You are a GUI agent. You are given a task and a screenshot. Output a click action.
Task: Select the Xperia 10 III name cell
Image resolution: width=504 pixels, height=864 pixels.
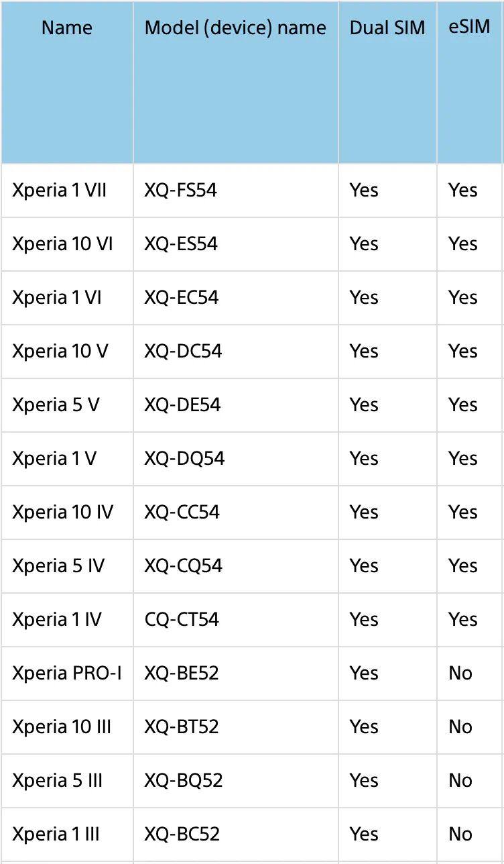coord(62,727)
